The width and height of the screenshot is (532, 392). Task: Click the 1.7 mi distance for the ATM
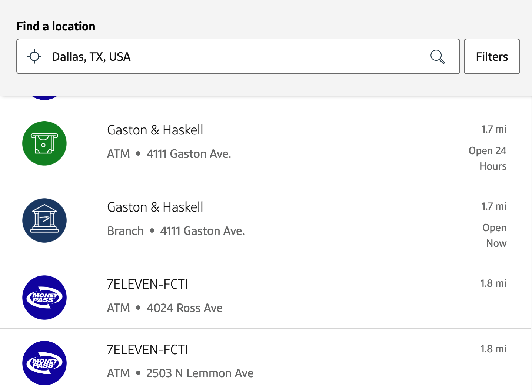494,129
